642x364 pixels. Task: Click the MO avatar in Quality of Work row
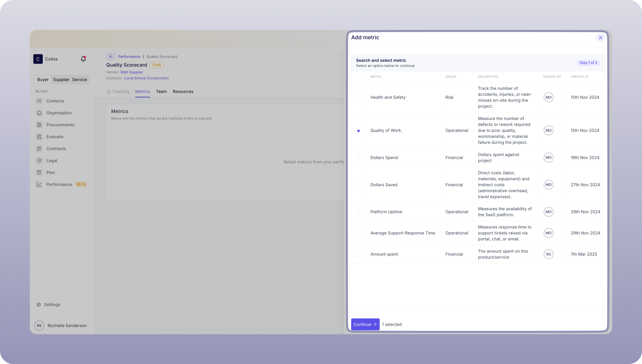pos(549,131)
